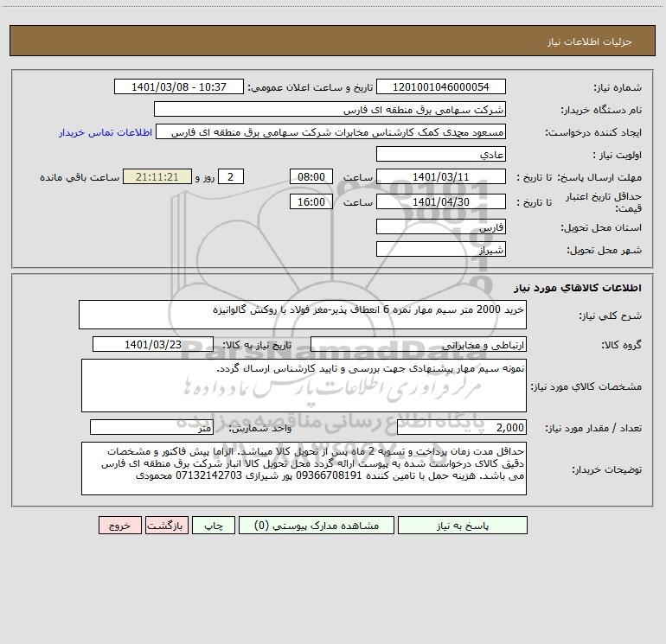Screen dimensions: 666x644
Task: Click the label تاریخ و ساعت اعلان عمومی
Action: coord(311,88)
